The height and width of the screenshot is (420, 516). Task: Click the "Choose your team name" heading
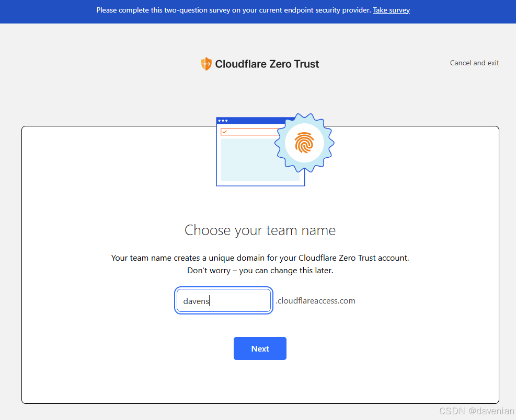[x=260, y=230]
